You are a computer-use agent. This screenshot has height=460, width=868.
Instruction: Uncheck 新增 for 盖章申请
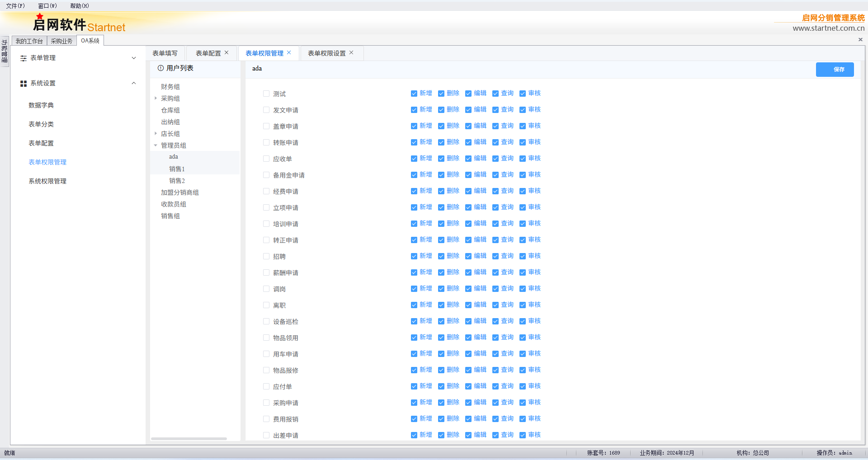coord(414,126)
